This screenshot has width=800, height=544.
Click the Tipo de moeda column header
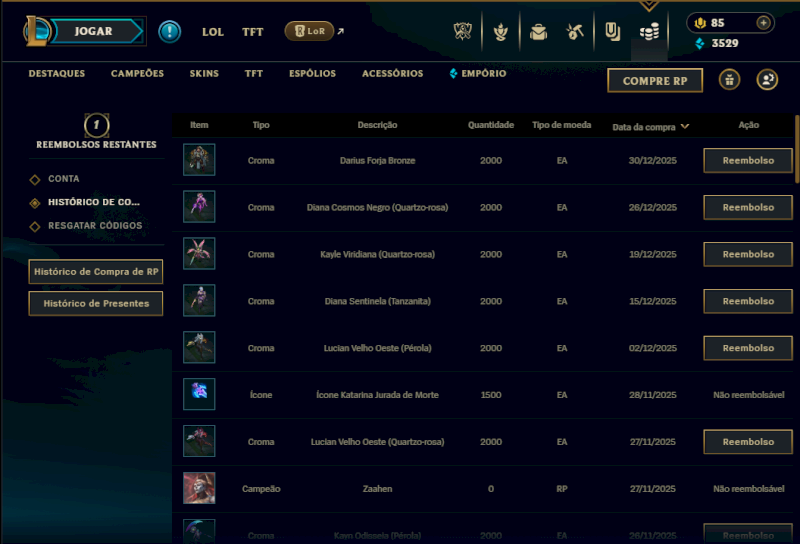pos(561,125)
